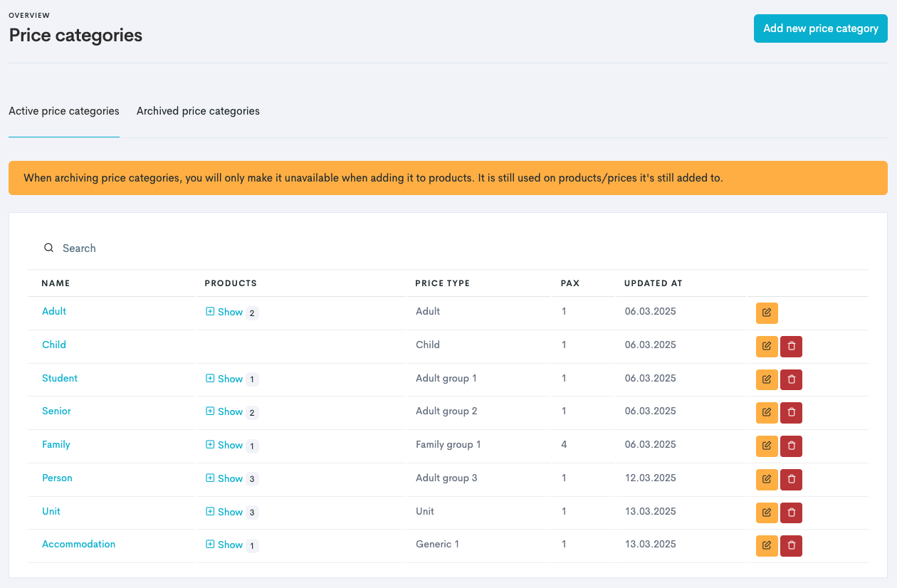Open the Family category link
The image size is (897, 588).
(x=56, y=444)
